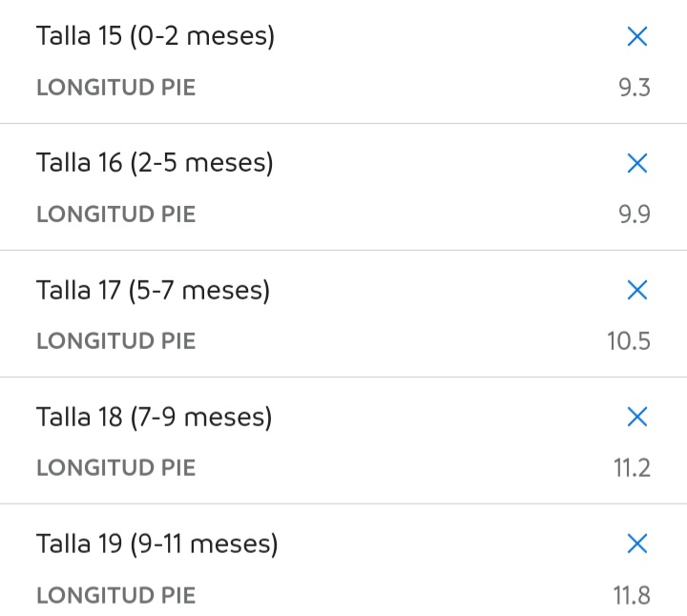The image size is (687, 616).
Task: Click the Talla 17 (5-7 meses) heading
Action: [x=153, y=291]
